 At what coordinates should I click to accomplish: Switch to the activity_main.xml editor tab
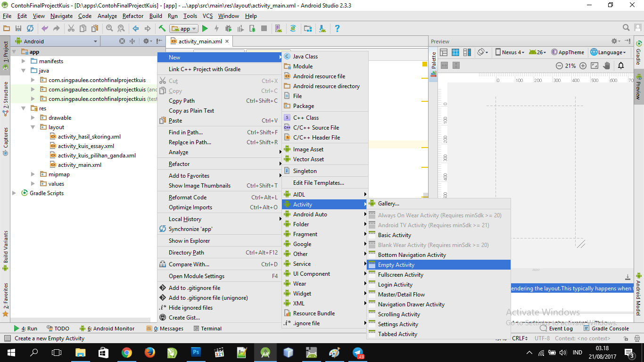coord(200,41)
